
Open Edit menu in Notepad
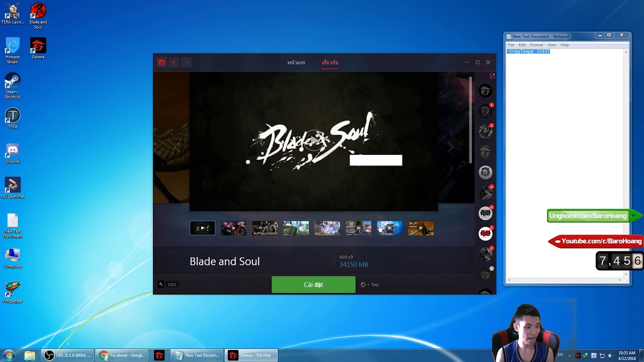coord(522,45)
